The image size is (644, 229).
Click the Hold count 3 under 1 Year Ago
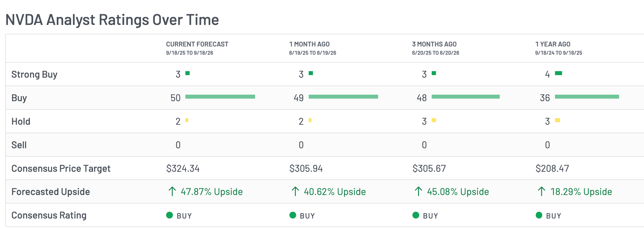tap(547, 121)
